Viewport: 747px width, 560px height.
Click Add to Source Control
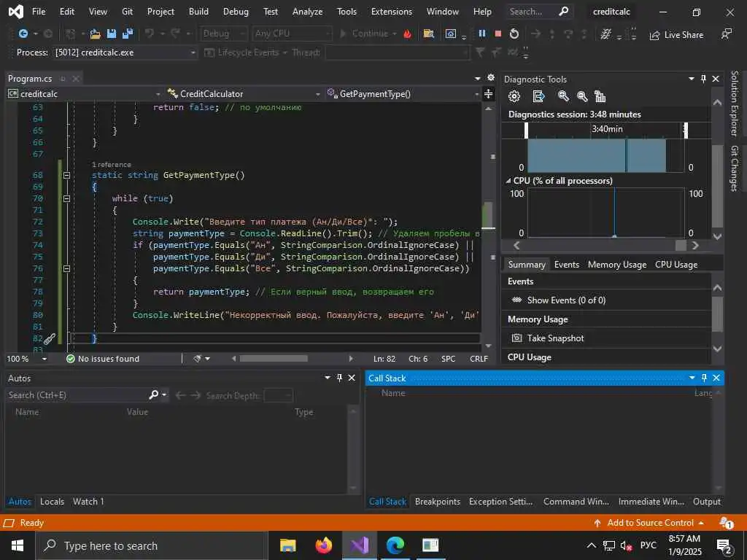click(649, 523)
